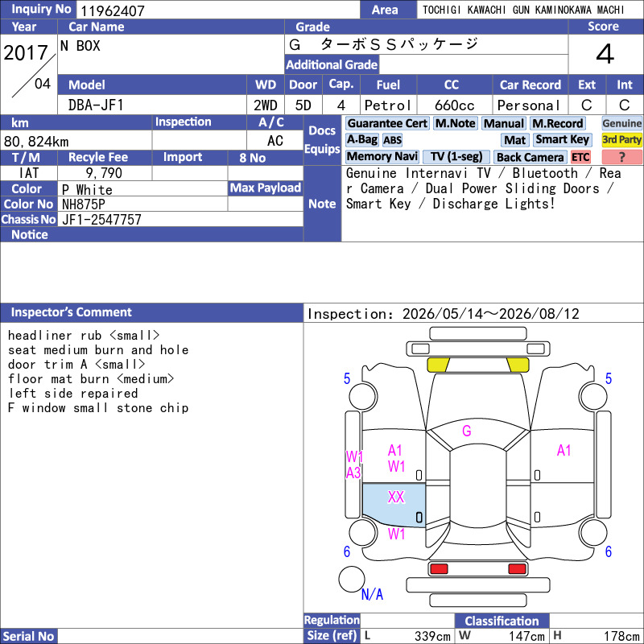
Task: Click the right yellow headlight on diagram
Action: [518, 365]
